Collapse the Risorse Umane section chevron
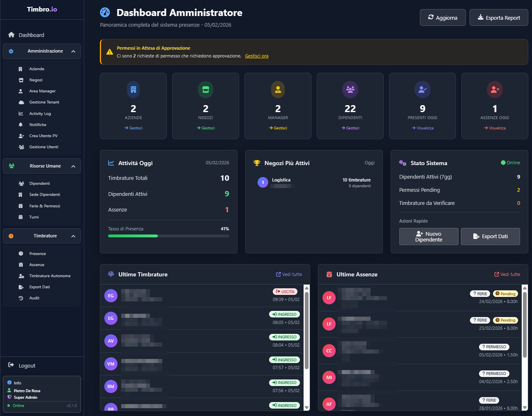This screenshot has height=416, width=532. [x=73, y=166]
